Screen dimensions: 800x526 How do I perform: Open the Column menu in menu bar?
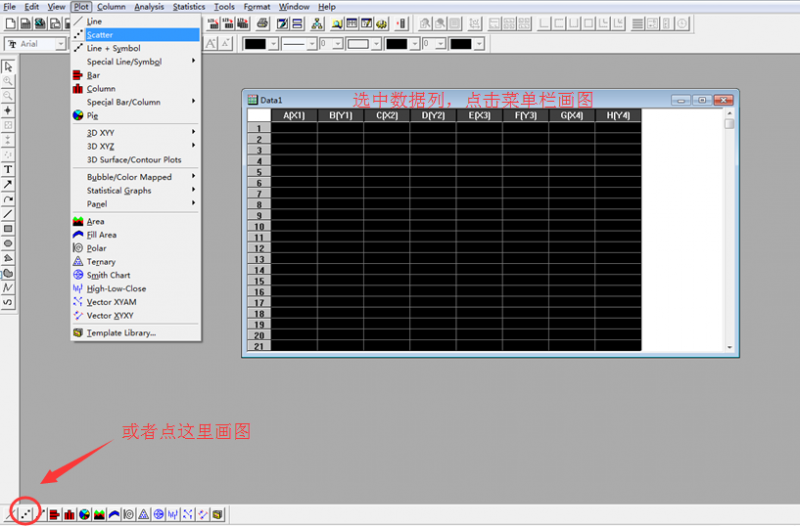[111, 7]
